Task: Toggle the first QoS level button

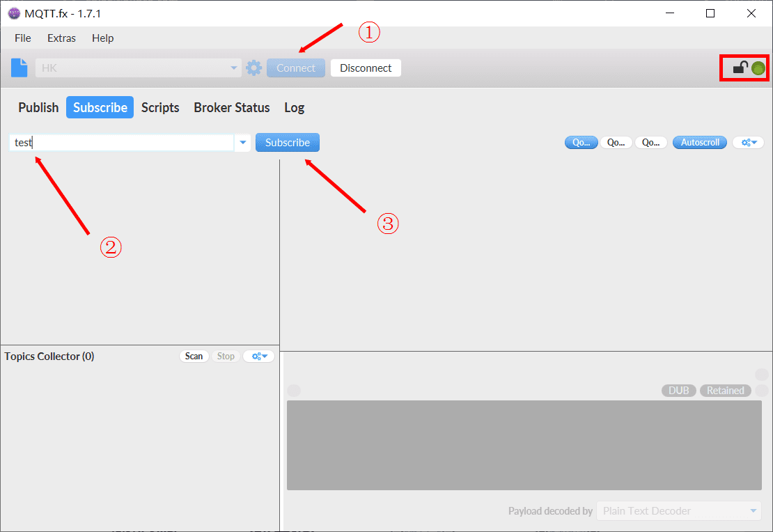Action: click(581, 143)
